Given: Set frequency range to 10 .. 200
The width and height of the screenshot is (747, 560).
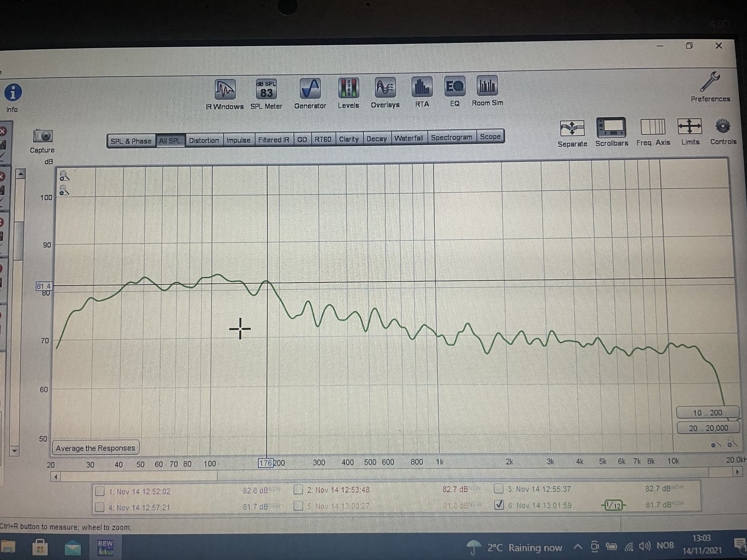Looking at the screenshot, I should (708, 413).
